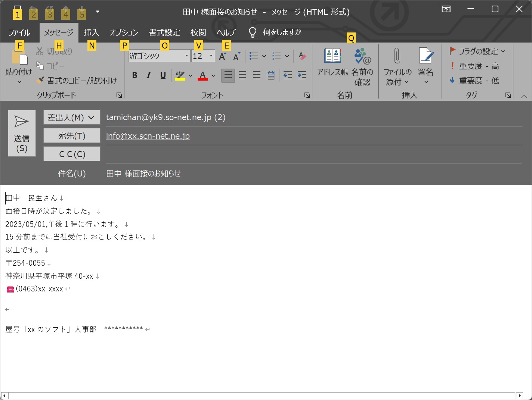Open the 校閲 (Review) tab
This screenshot has height=400, width=532.
coord(198,32)
